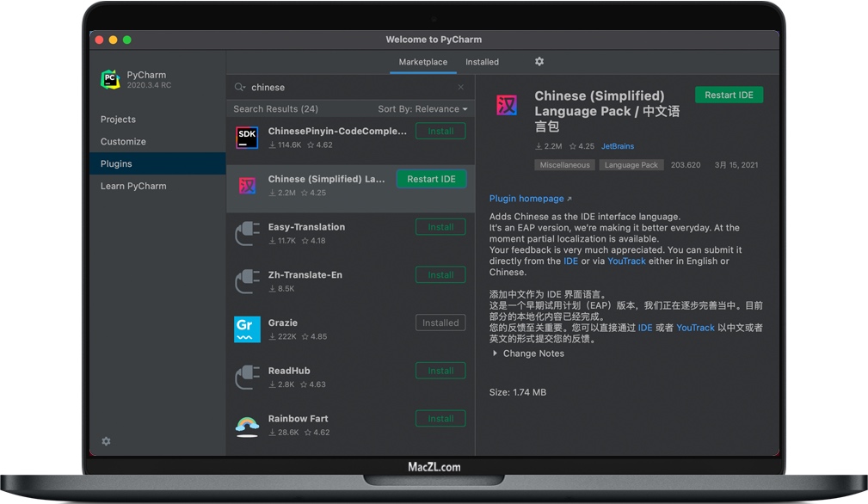Select the ReadHub result title

289,371
